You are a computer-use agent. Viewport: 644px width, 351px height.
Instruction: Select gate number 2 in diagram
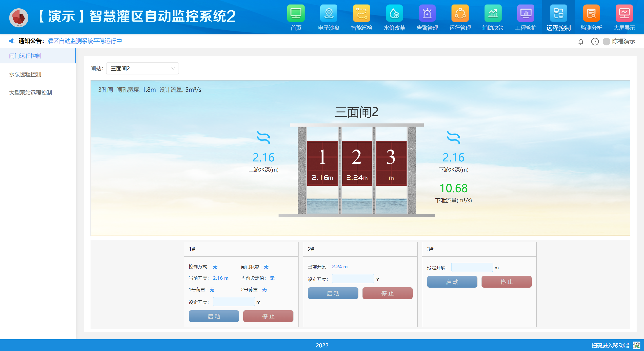tap(356, 163)
